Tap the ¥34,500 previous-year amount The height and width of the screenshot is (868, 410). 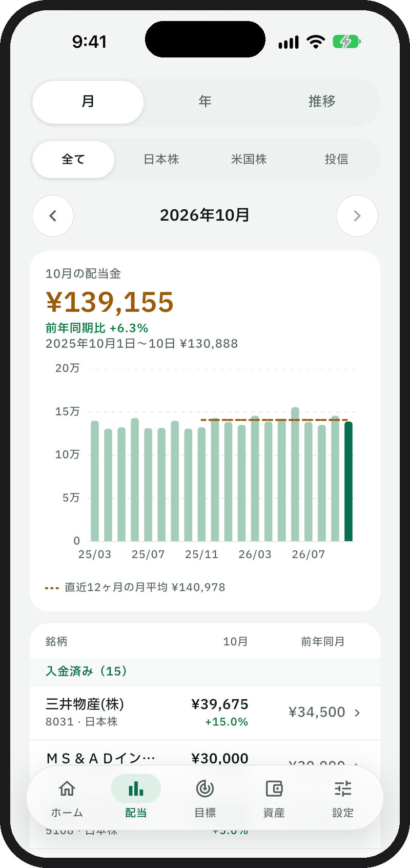(x=317, y=713)
